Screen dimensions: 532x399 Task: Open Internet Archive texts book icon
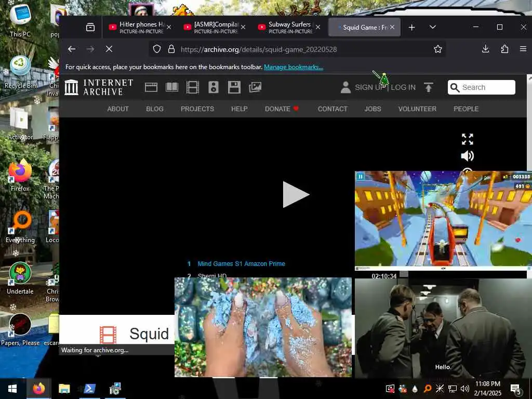click(x=172, y=87)
